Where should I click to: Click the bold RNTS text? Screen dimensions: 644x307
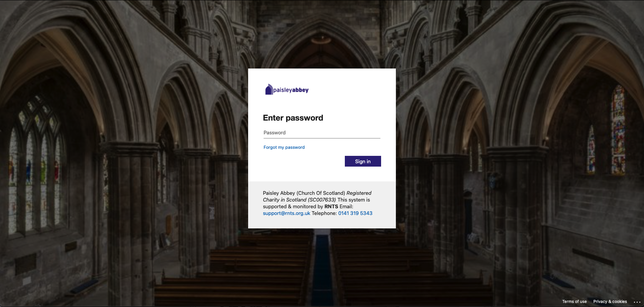331,207
